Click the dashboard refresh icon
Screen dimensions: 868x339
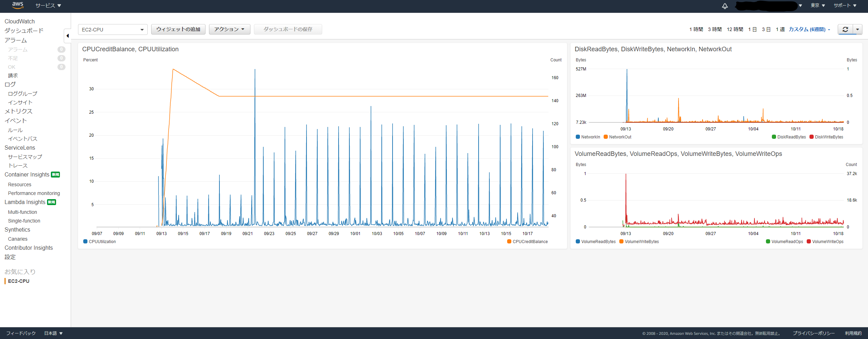pyautogui.click(x=845, y=30)
